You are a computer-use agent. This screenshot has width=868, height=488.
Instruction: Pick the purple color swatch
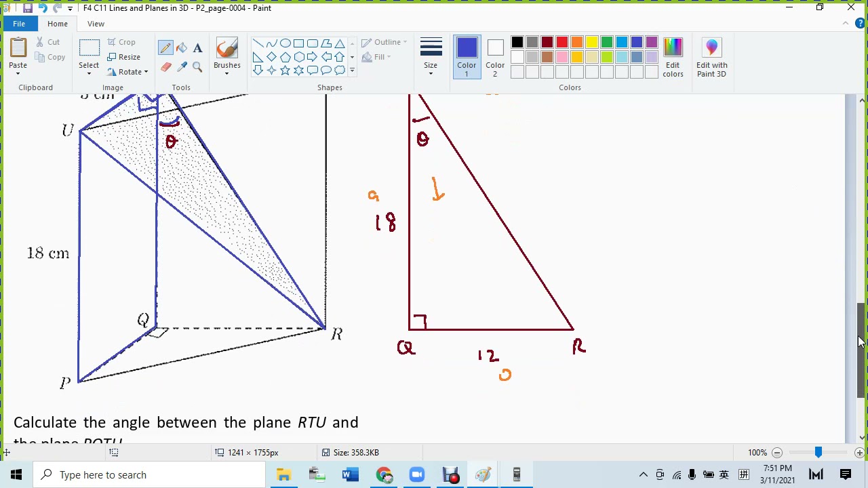[x=652, y=43]
